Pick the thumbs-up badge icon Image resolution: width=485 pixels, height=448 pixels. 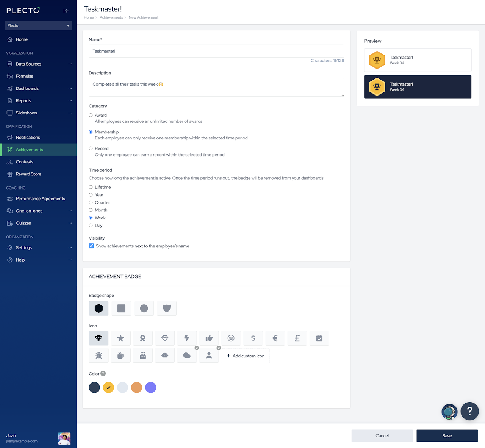pyautogui.click(x=209, y=338)
